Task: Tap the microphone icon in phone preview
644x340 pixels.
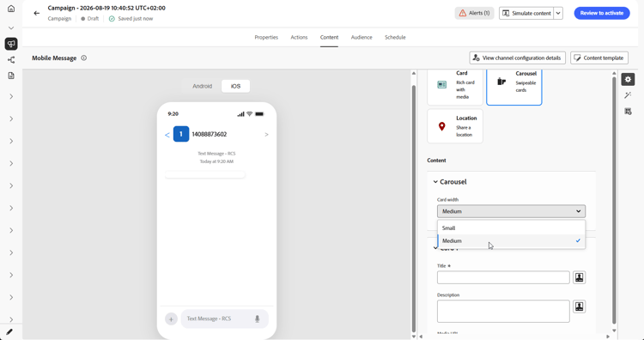Action: (x=257, y=319)
